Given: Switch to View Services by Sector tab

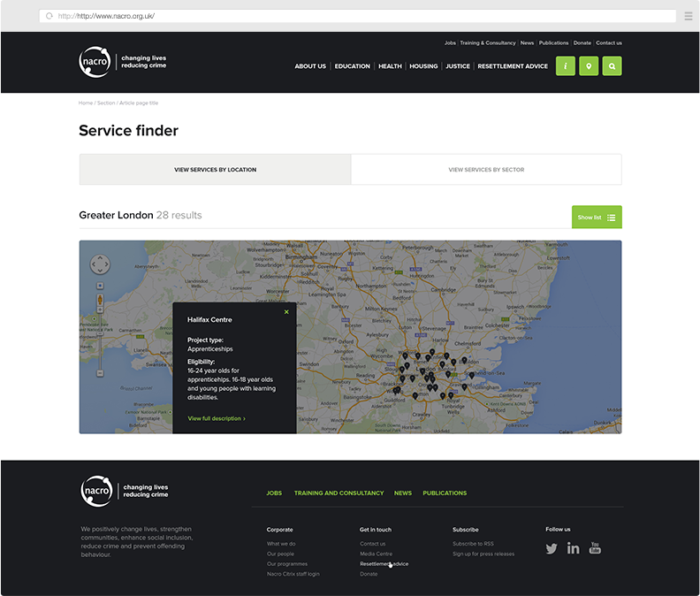Looking at the screenshot, I should click(x=486, y=170).
